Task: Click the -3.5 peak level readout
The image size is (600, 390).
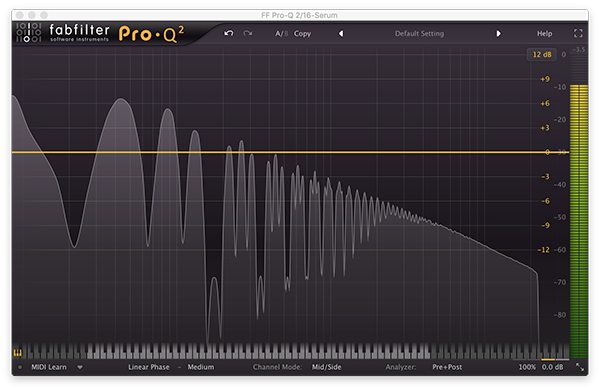Action: 579,49
